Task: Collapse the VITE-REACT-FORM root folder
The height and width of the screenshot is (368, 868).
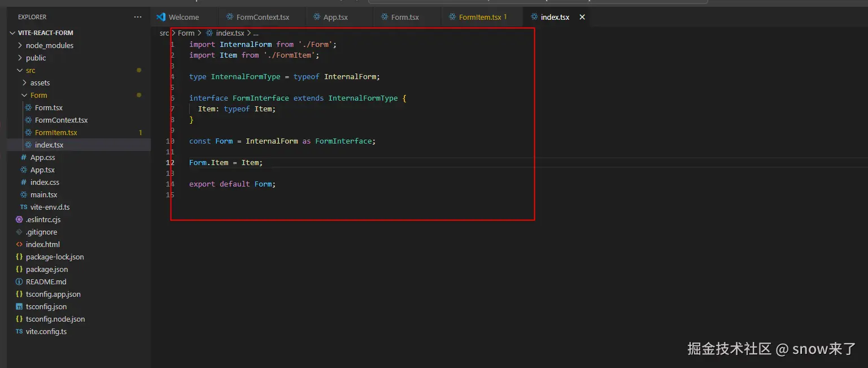Action: [14, 33]
